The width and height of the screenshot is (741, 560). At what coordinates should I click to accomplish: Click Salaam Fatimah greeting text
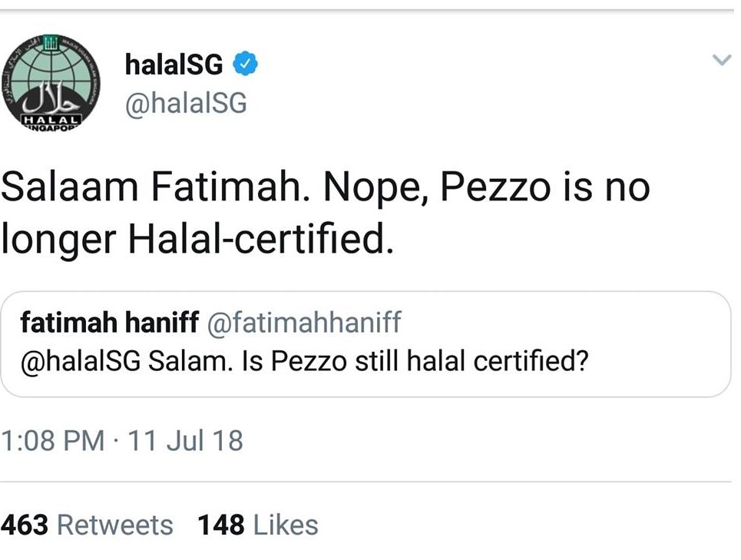click(155, 187)
